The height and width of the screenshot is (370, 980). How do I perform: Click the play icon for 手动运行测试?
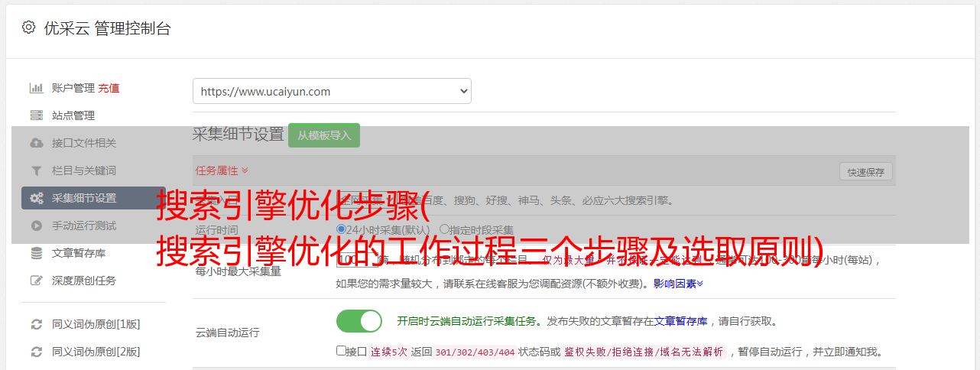36,226
